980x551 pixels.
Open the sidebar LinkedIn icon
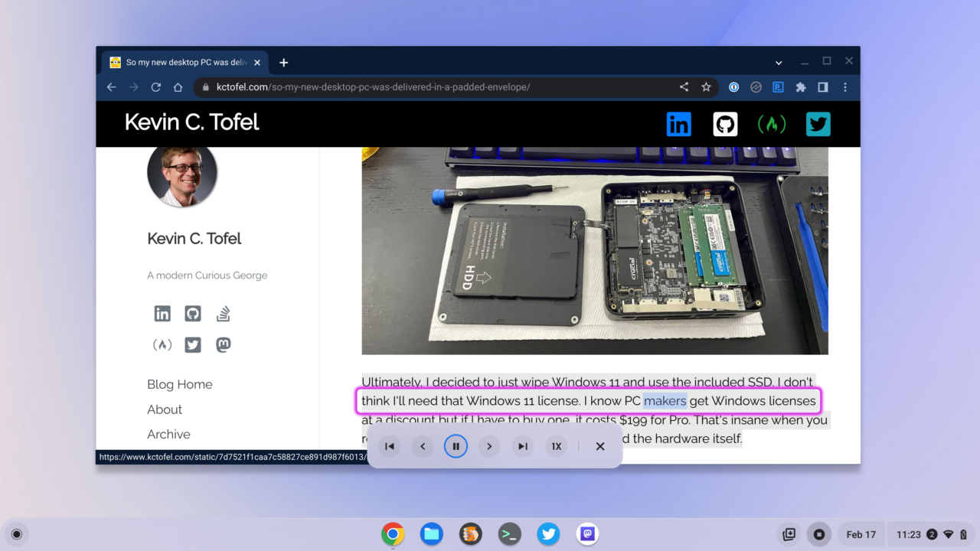click(162, 314)
